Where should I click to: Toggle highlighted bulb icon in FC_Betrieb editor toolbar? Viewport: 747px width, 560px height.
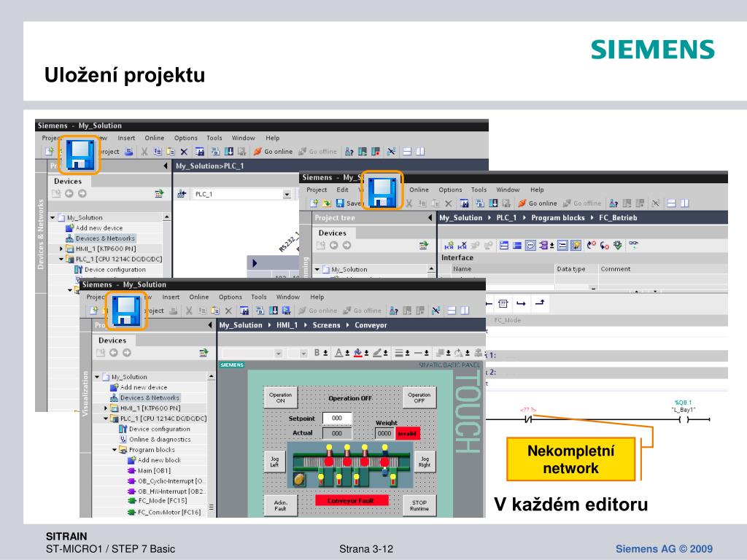click(x=576, y=245)
